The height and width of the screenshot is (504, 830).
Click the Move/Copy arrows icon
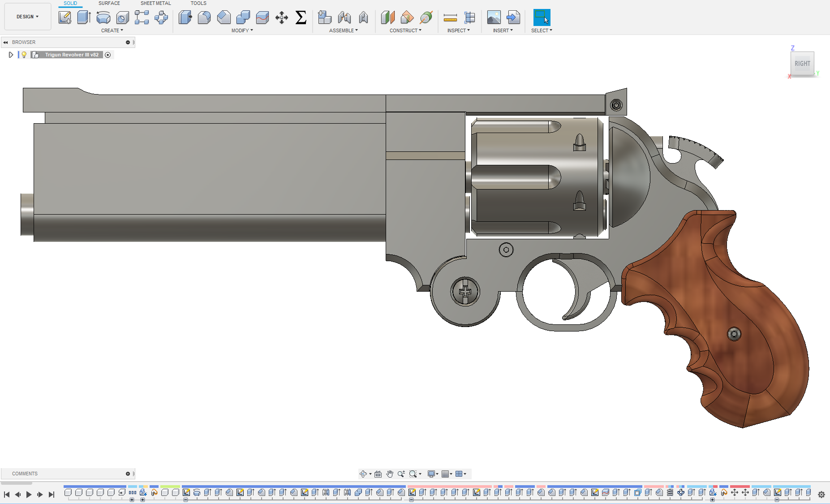tap(282, 17)
